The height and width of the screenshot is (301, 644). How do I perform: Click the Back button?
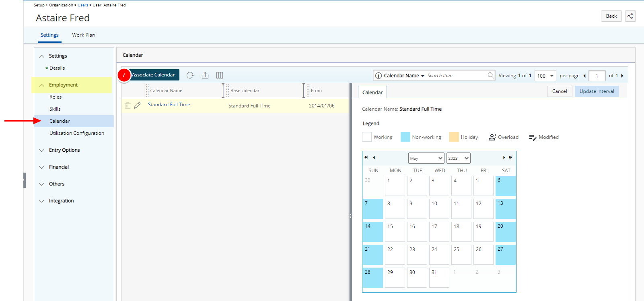click(x=611, y=16)
